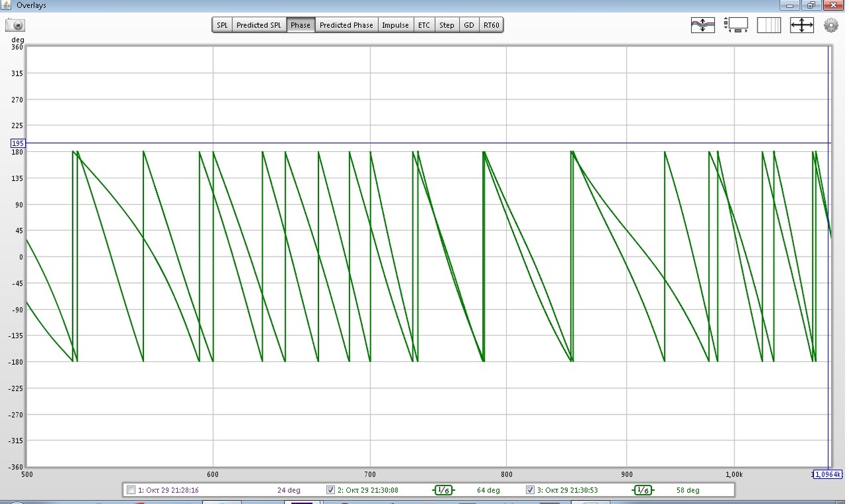This screenshot has height=504, width=849.
Task: Enable measurement 1 trace checkbox
Action: coord(131,490)
